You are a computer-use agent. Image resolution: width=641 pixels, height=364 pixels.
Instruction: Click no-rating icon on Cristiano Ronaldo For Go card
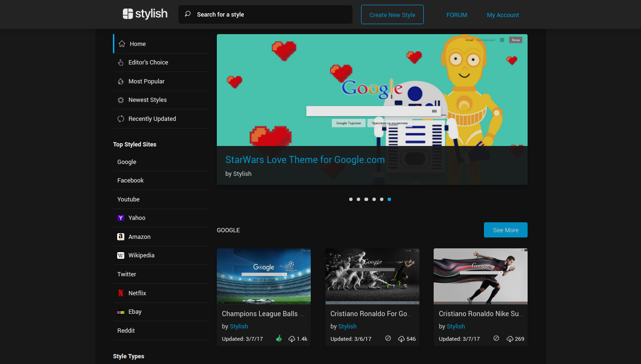point(388,338)
